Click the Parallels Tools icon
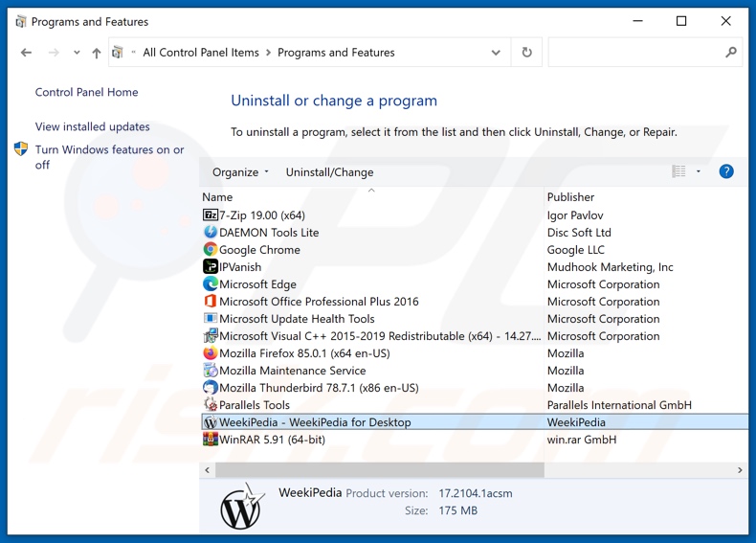This screenshot has height=543, width=756. [211, 404]
